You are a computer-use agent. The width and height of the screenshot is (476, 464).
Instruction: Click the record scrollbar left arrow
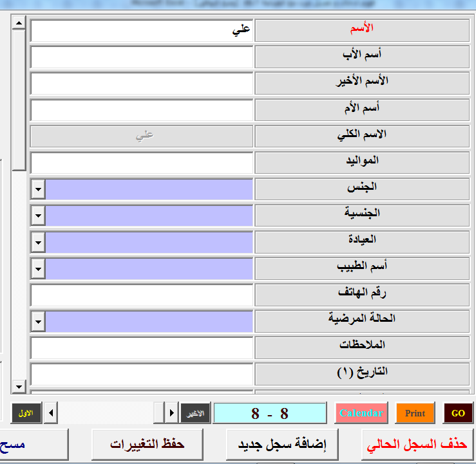point(52,413)
